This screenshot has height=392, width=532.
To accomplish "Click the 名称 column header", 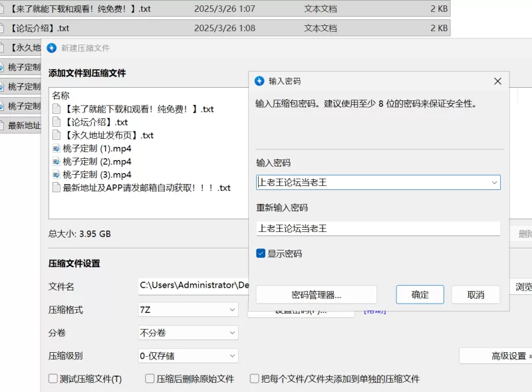I will coord(61,96).
